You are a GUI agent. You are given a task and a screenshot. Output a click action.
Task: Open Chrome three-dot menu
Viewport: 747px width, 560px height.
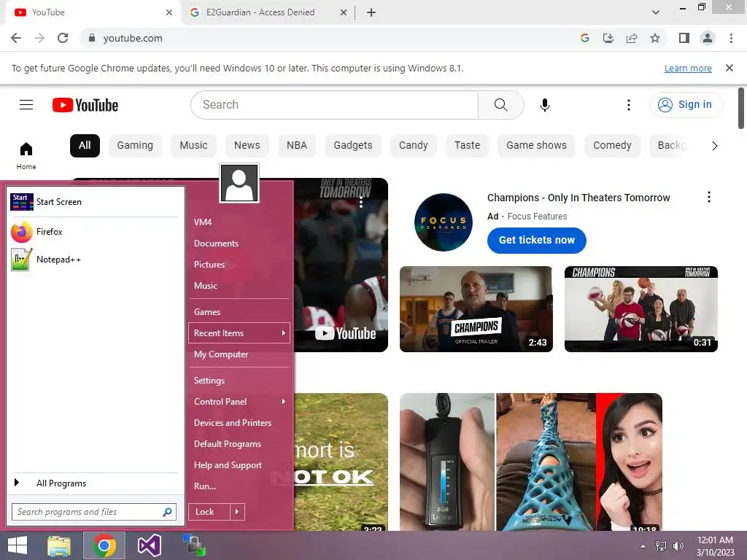(731, 38)
